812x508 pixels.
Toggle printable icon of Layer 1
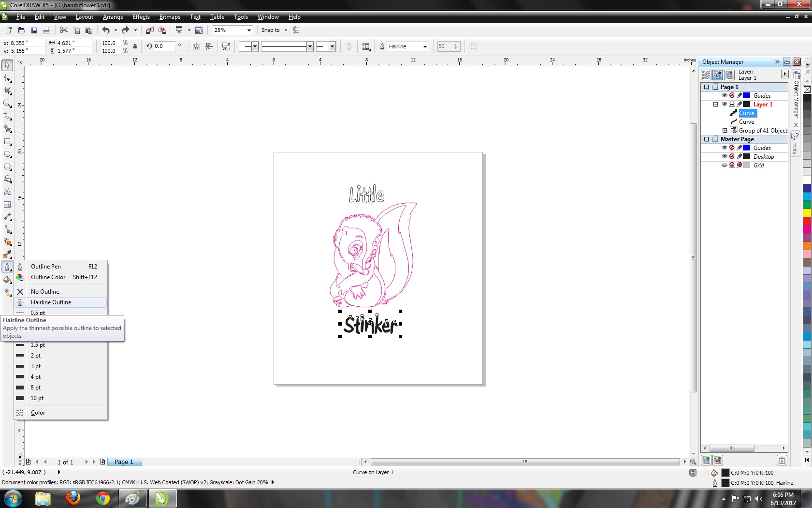[x=732, y=104]
